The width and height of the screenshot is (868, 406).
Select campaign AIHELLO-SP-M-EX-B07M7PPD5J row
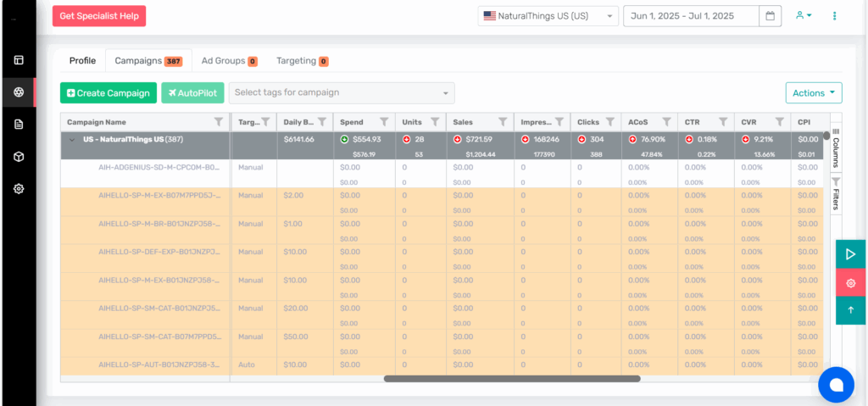click(x=442, y=203)
